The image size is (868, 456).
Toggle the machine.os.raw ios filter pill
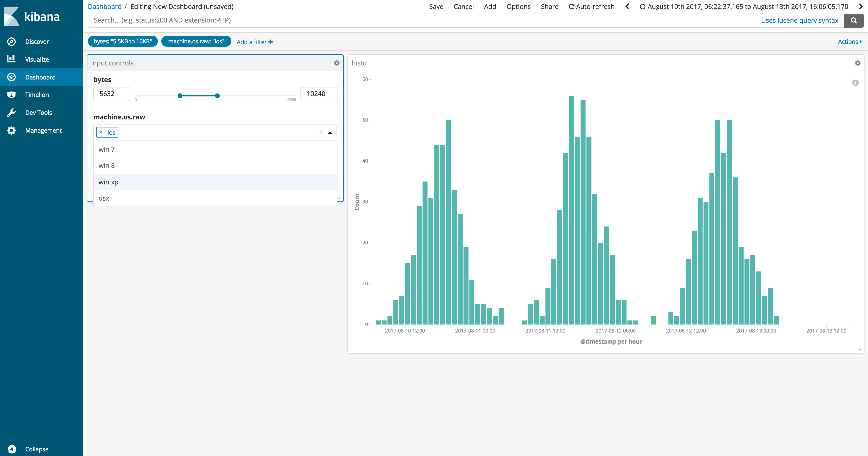(196, 41)
